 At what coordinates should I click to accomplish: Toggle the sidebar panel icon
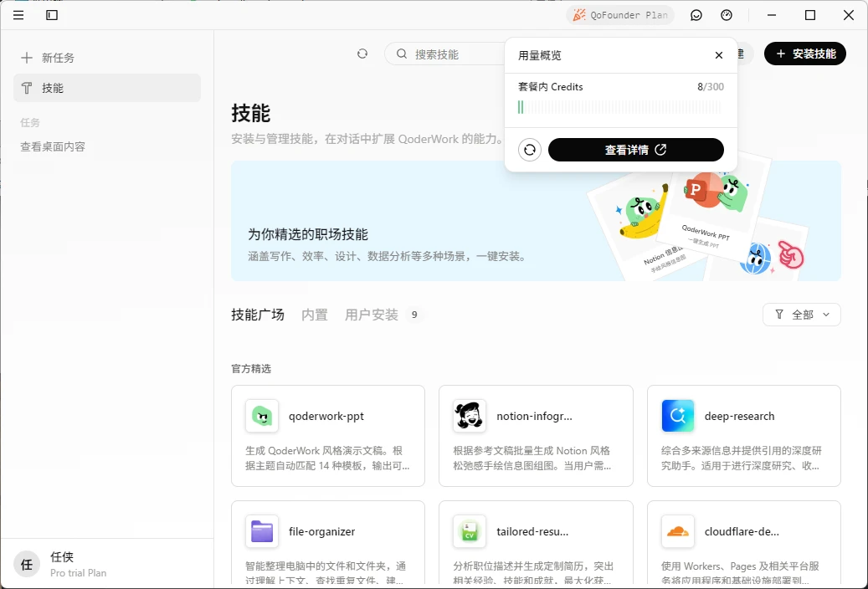point(52,15)
